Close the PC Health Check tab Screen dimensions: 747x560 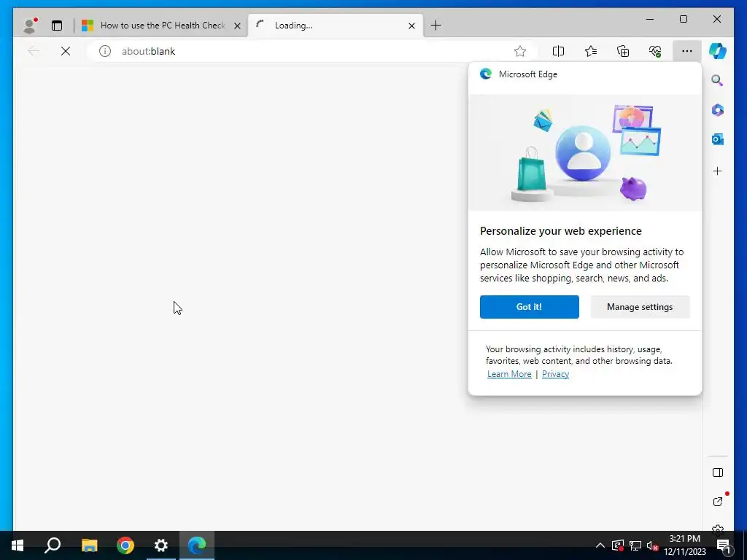pos(237,26)
